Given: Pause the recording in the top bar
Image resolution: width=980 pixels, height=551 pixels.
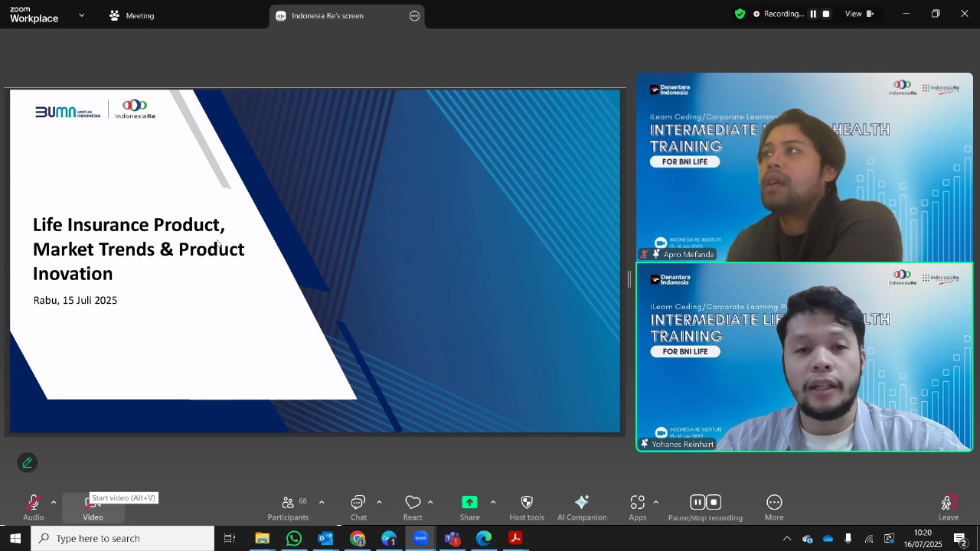Looking at the screenshot, I should (x=813, y=14).
